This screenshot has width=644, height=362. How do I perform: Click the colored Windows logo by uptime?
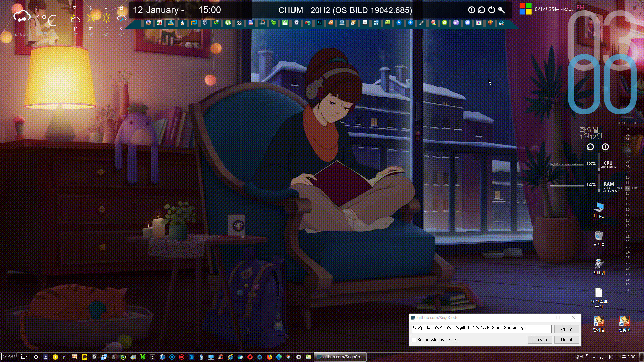[525, 9]
